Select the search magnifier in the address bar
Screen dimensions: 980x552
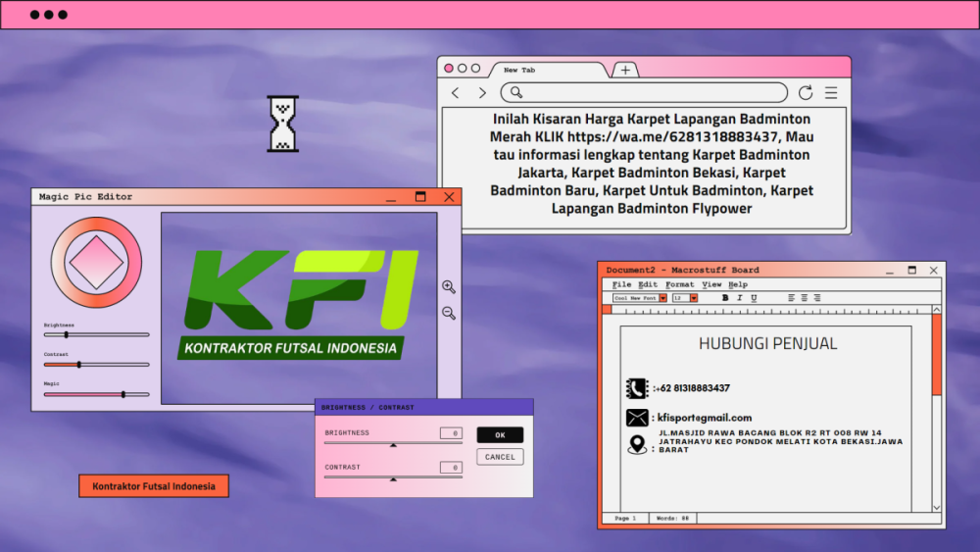point(516,92)
